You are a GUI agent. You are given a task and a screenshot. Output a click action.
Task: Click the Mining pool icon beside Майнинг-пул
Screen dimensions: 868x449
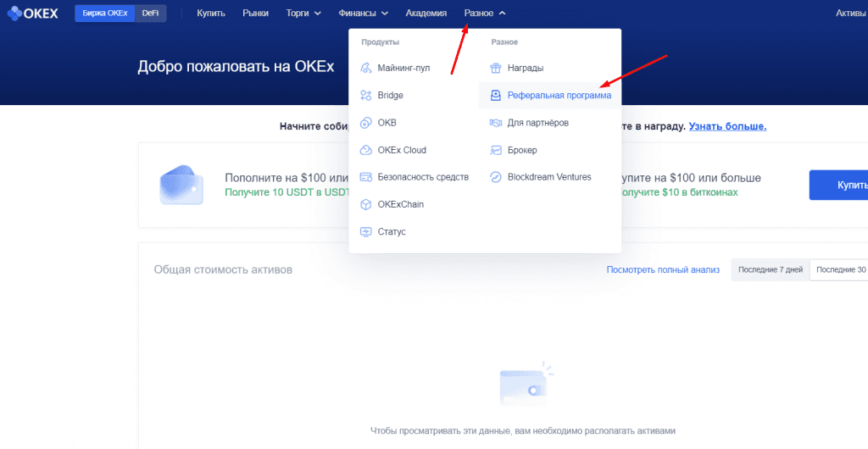pyautogui.click(x=366, y=69)
